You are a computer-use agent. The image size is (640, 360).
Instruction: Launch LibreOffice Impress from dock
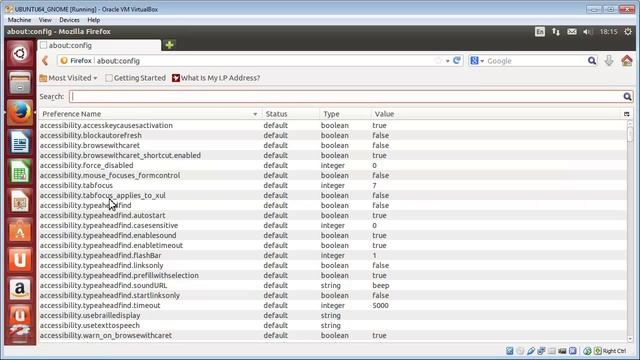[x=20, y=201]
